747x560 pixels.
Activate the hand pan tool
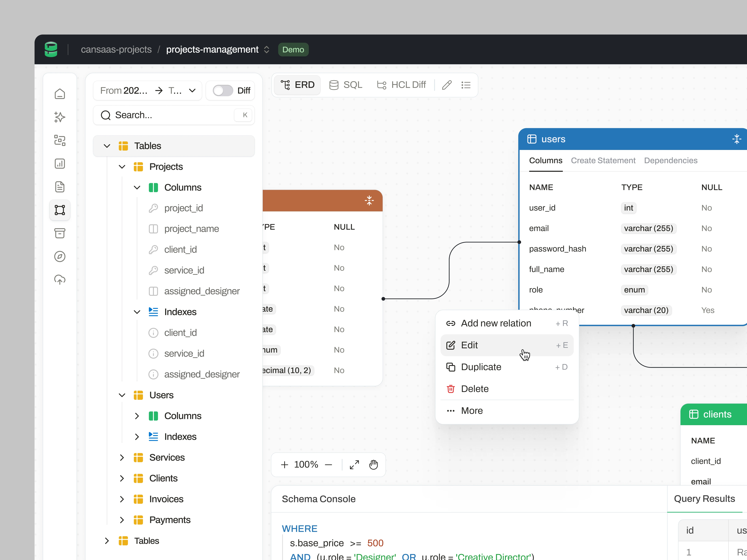(x=374, y=465)
